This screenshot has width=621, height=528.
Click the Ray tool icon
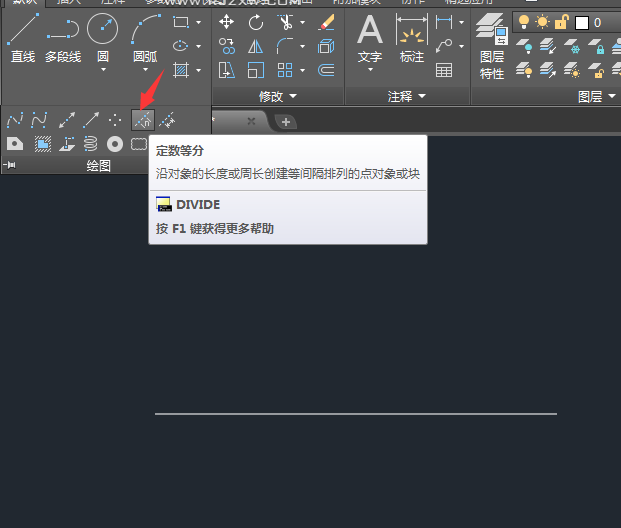(x=91, y=120)
